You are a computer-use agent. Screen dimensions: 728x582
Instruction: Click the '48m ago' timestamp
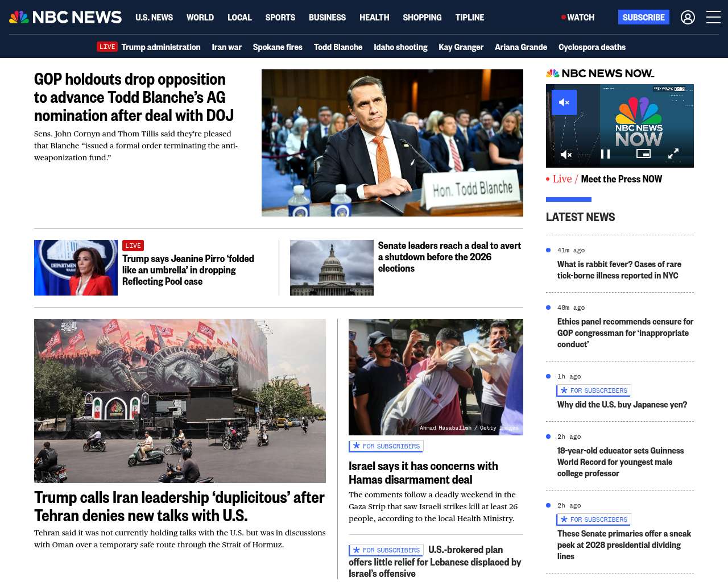click(x=571, y=307)
